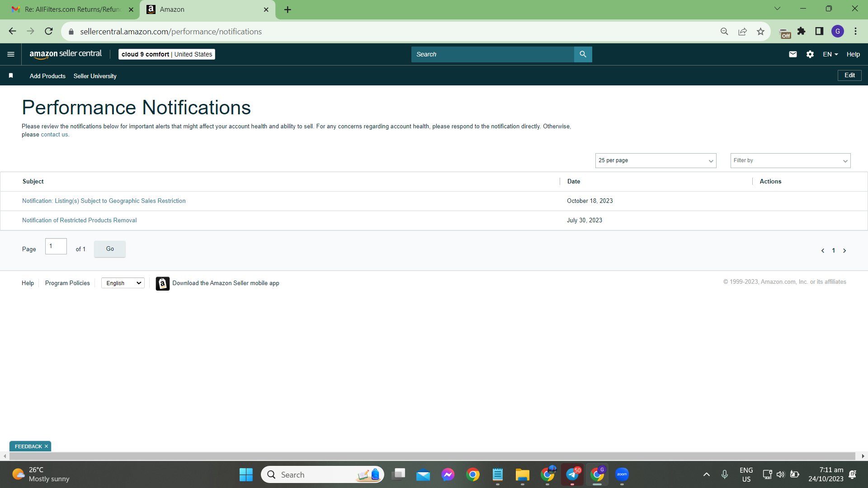This screenshot has height=488, width=868.
Task: Click the horizontal page scrollbar
Action: pyautogui.click(x=432, y=456)
